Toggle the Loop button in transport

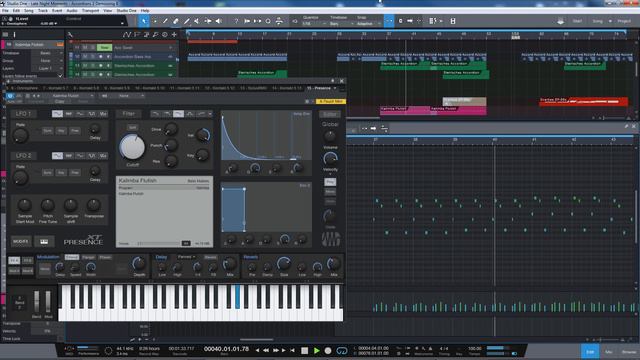click(342, 350)
